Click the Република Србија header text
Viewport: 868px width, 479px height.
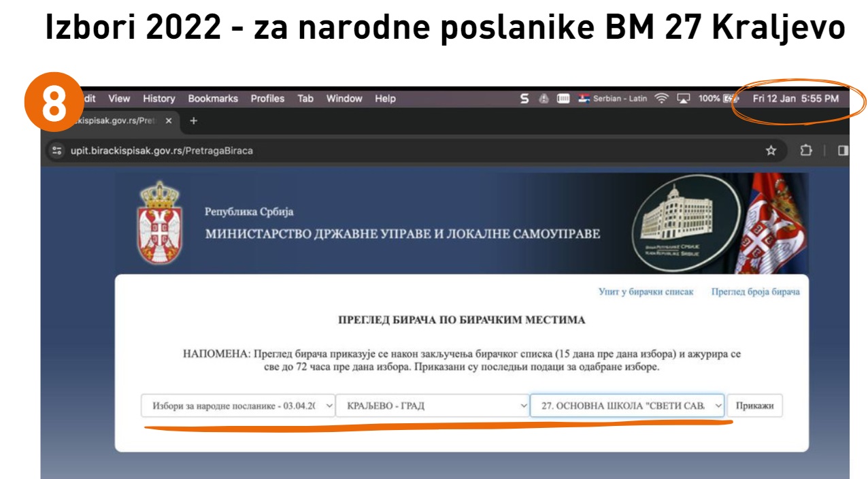[249, 212]
